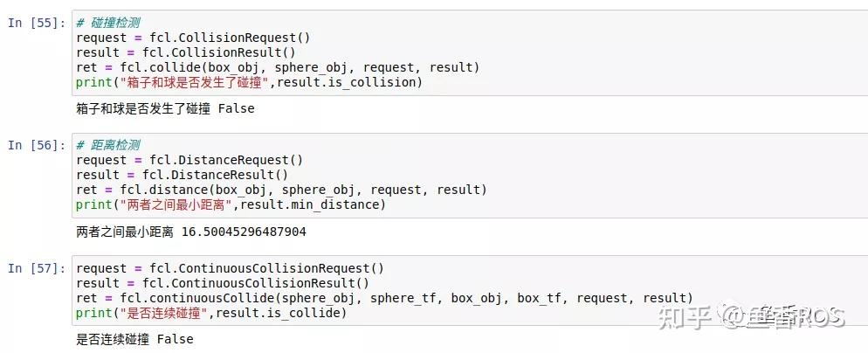Place cursor on fcl.ContinuousCollisionResult() line
The width and height of the screenshot is (868, 353).
click(x=223, y=283)
